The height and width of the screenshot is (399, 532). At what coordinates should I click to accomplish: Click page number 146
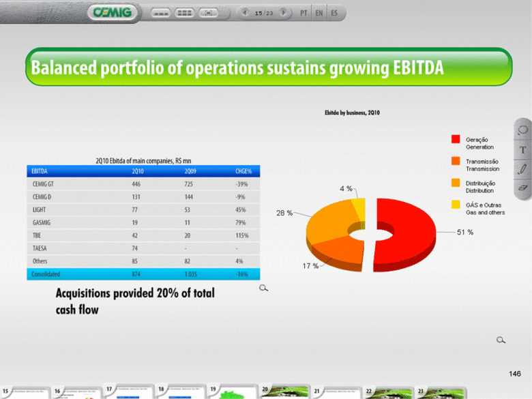(x=515, y=374)
